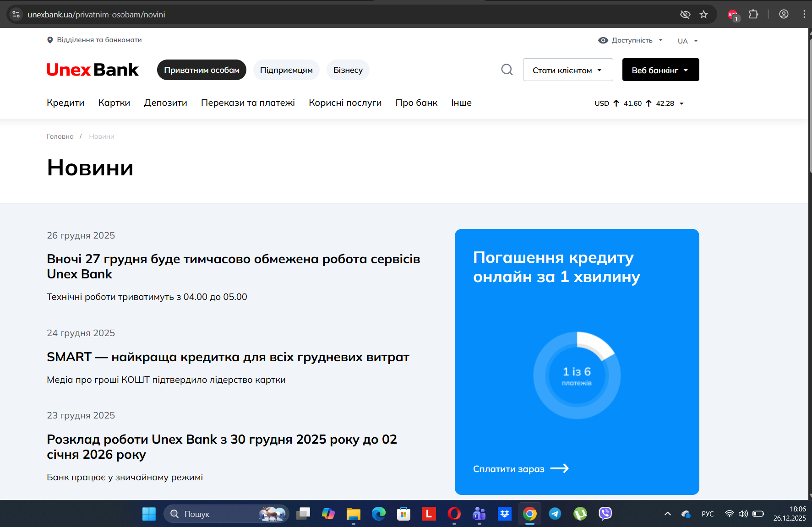Open uTorrent from the taskbar
Screen dimensions: 812x527
[580, 514]
